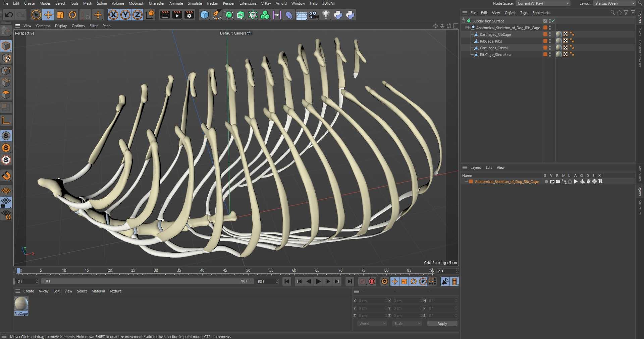Click the search icon in Objects panel
The image size is (644, 339).
pyautogui.click(x=612, y=13)
